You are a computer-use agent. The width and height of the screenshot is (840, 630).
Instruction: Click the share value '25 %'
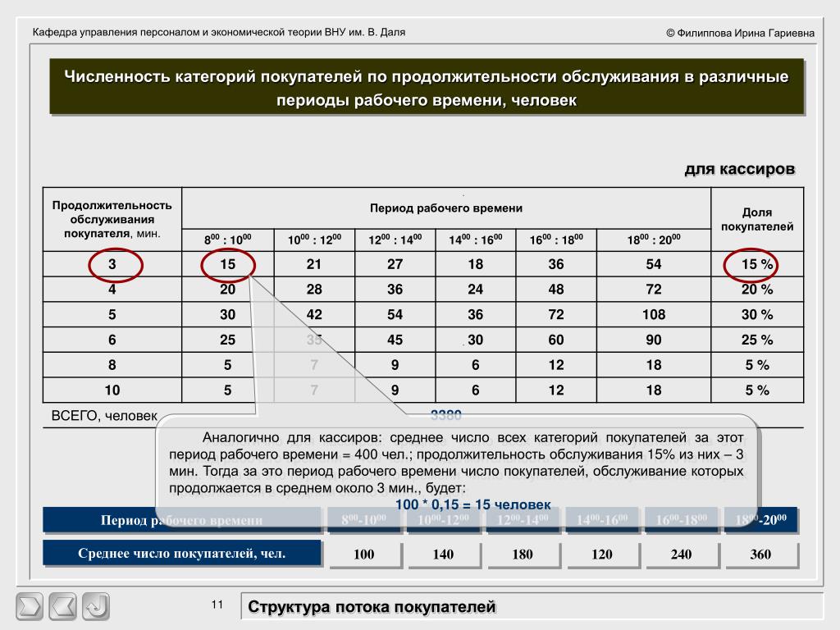[x=757, y=340]
